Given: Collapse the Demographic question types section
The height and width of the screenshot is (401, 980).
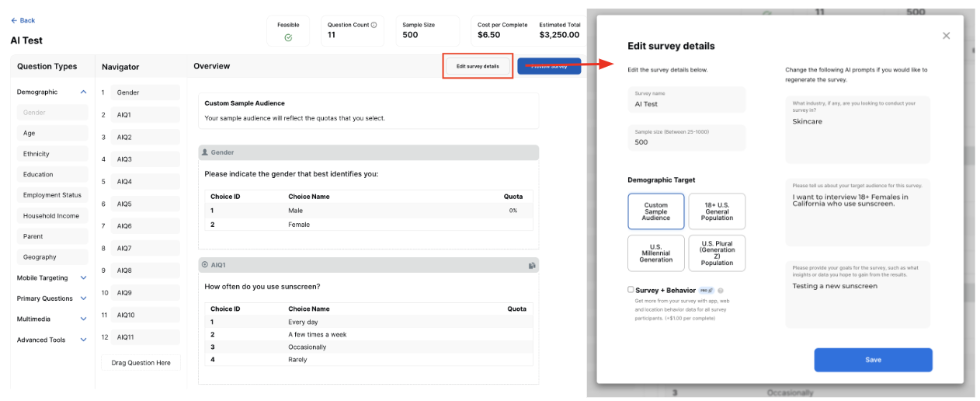Looking at the screenshot, I should 83,92.
